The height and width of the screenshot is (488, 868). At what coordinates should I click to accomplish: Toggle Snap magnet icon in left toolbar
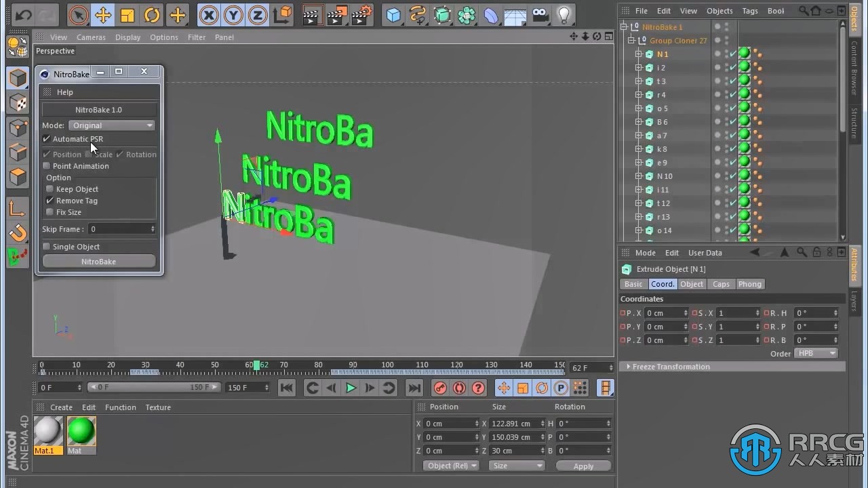[x=18, y=233]
